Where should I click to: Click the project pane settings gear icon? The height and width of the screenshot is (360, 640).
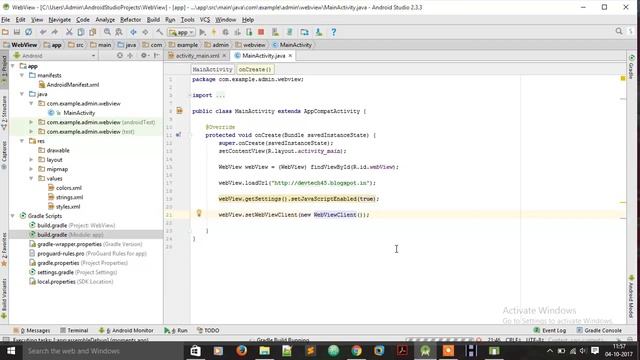click(x=144, y=56)
